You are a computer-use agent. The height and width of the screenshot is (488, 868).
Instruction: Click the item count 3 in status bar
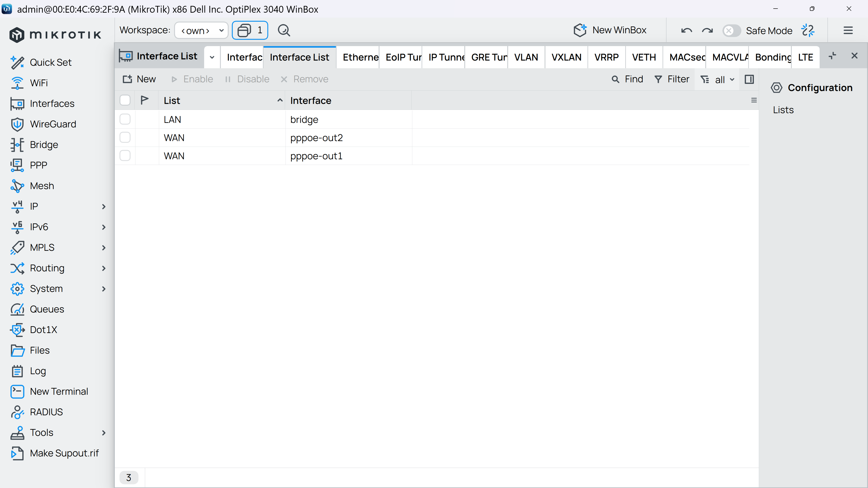coord(129,477)
